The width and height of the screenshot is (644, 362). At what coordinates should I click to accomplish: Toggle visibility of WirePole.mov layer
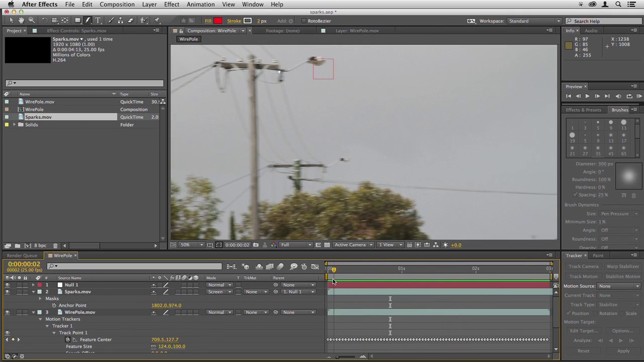(x=7, y=312)
